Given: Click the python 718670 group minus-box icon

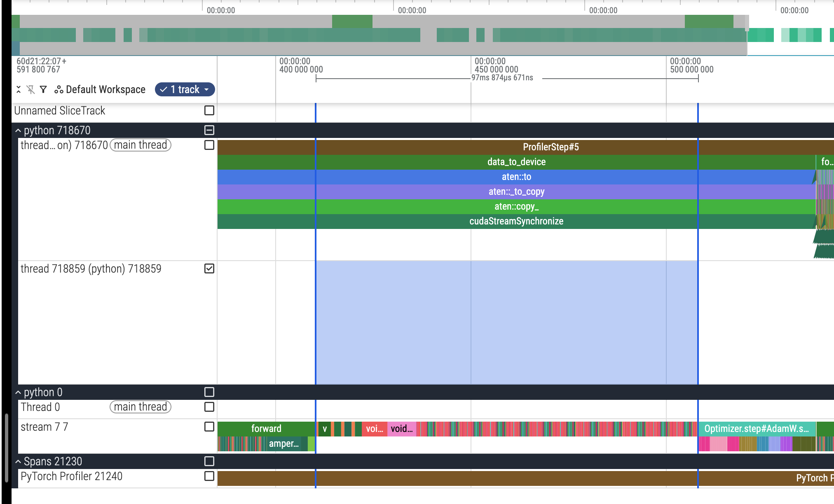Looking at the screenshot, I should (x=209, y=131).
